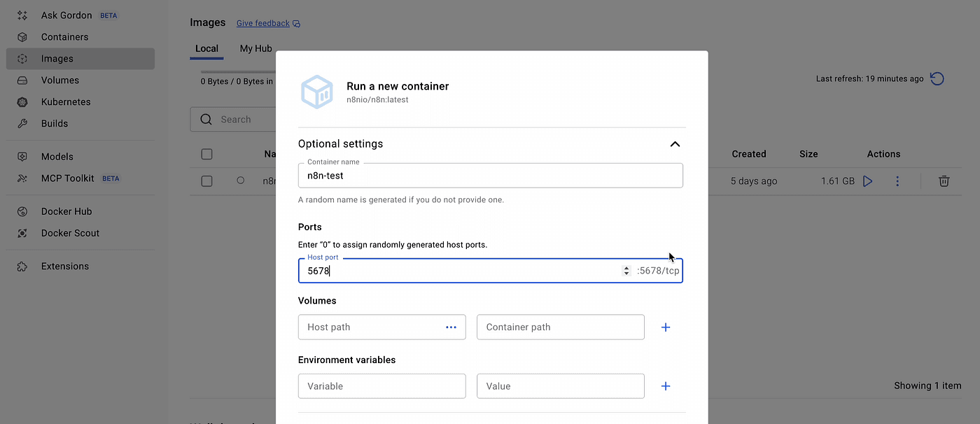Toggle the select-all checkbox in table header

(x=206, y=154)
